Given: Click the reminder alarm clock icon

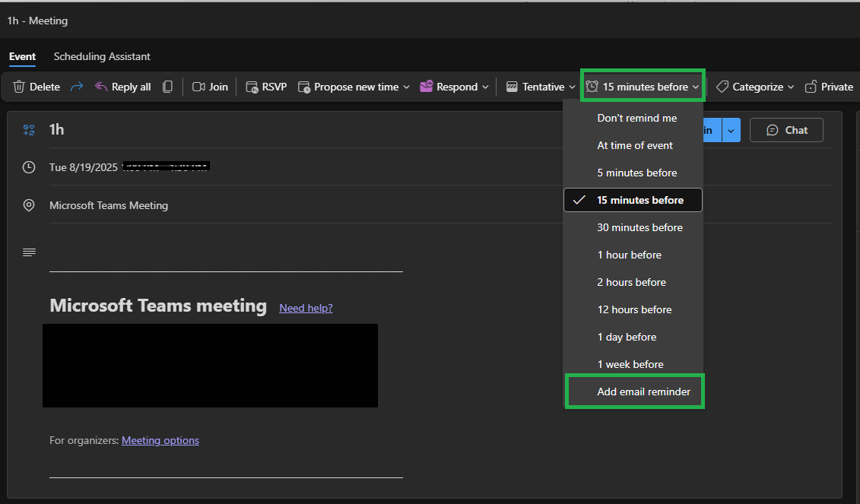Looking at the screenshot, I should (592, 87).
